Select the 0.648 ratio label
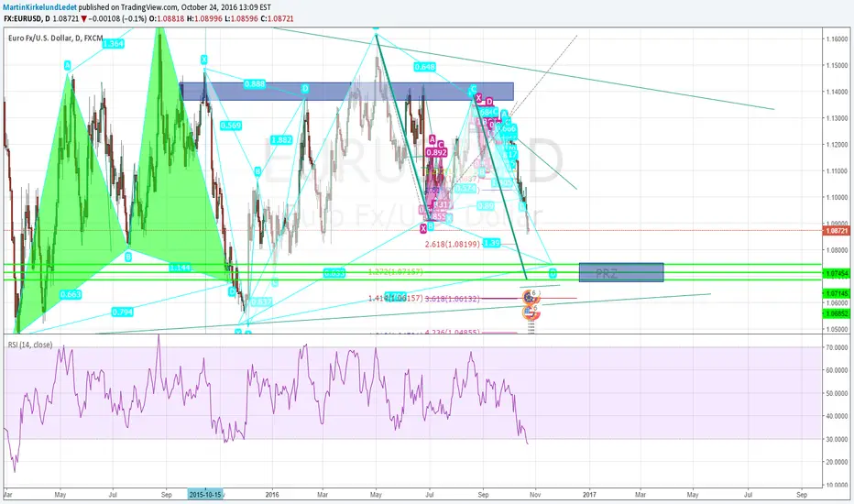The height and width of the screenshot is (504, 854). point(424,67)
